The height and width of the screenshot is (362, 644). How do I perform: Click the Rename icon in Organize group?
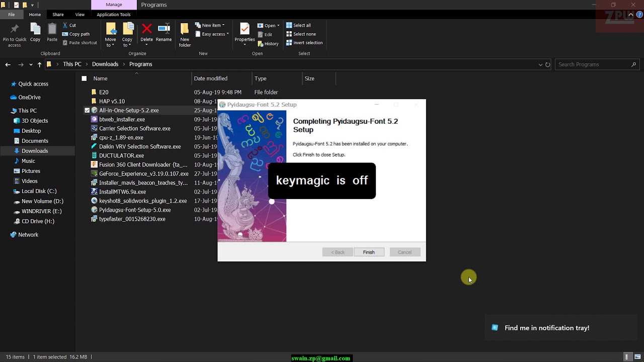coord(164,28)
